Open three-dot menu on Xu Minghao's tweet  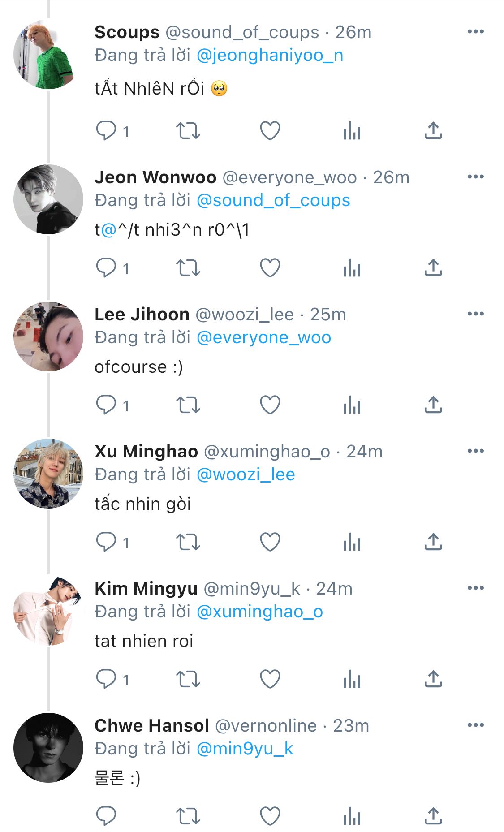point(475,451)
